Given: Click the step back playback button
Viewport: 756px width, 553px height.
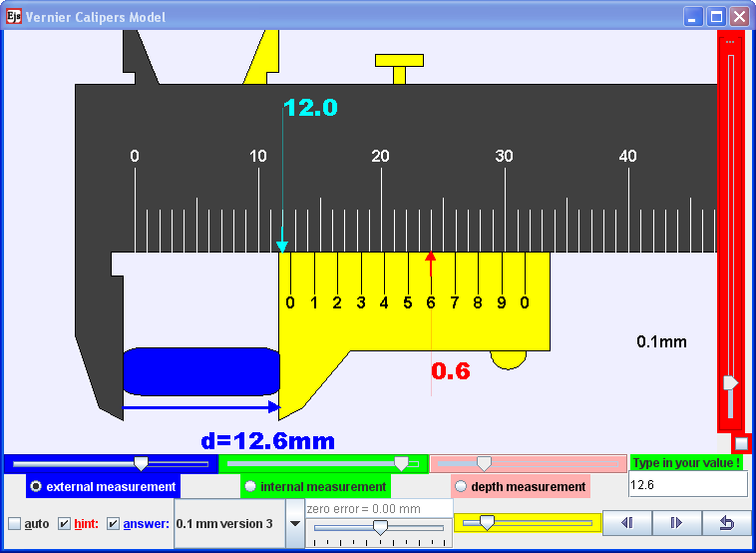Looking at the screenshot, I should (627, 523).
